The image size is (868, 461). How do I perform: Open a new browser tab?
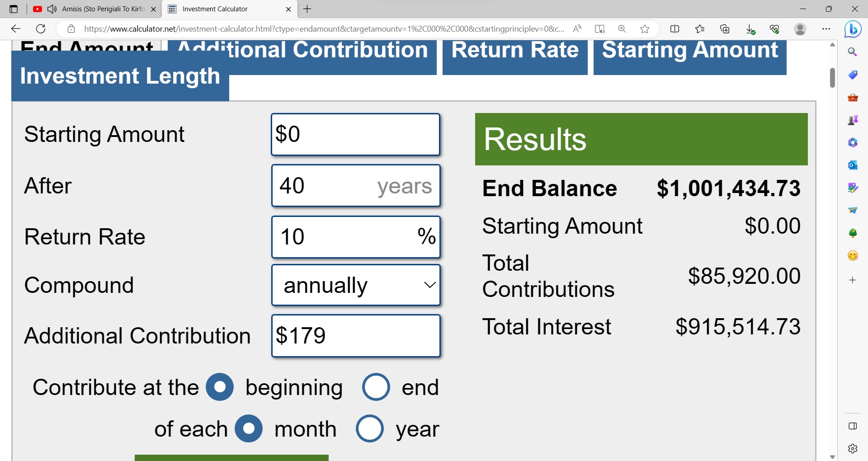coord(307,9)
